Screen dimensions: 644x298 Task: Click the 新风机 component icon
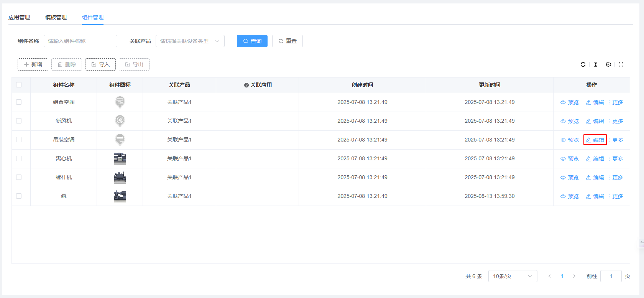pos(120,121)
